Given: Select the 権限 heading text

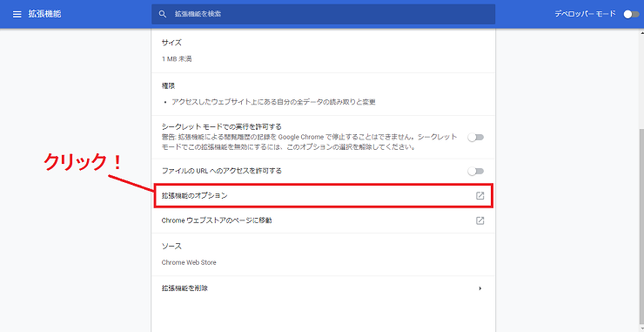Looking at the screenshot, I should coord(168,86).
